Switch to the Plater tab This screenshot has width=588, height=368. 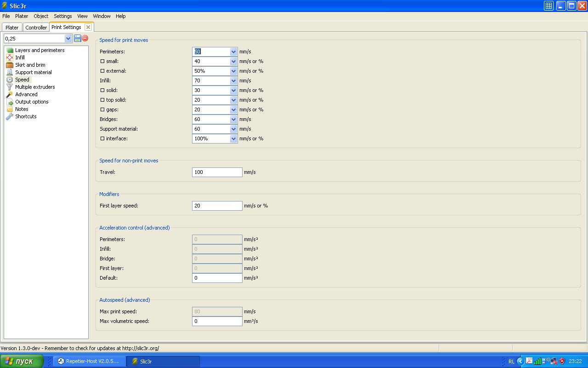pyautogui.click(x=12, y=28)
